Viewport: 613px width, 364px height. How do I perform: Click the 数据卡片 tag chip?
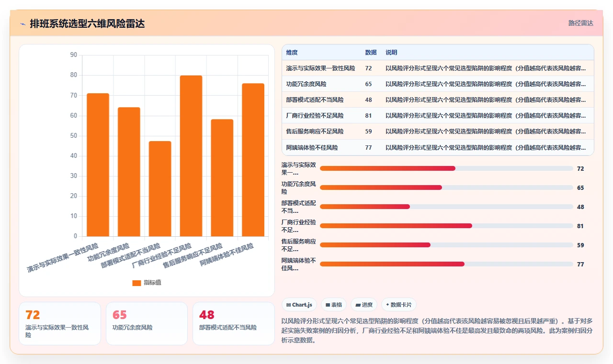pos(399,305)
